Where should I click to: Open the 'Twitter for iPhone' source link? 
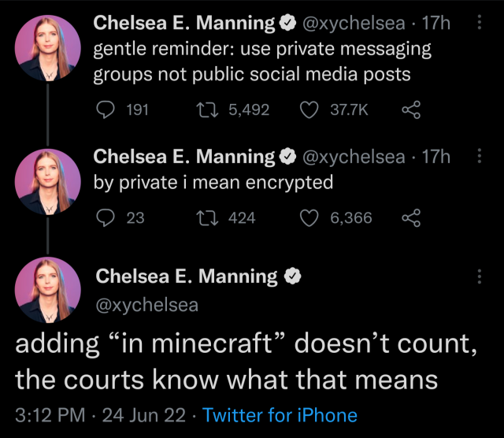point(280,415)
